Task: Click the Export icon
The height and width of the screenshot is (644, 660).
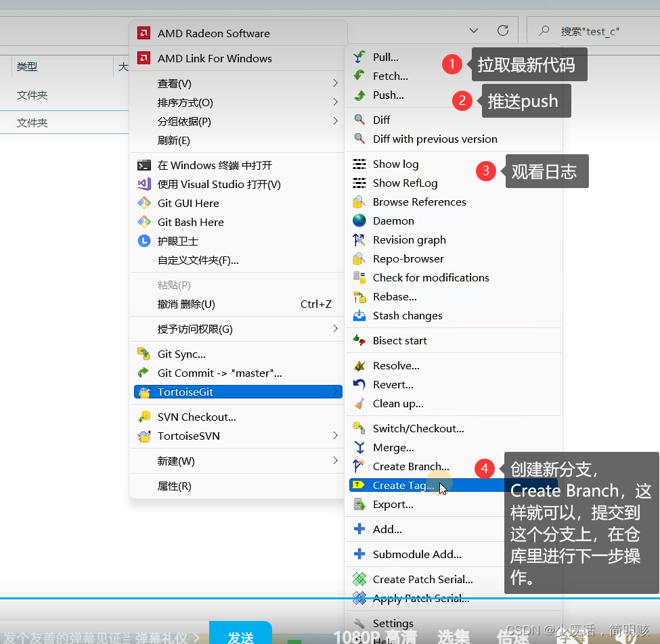Action: [359, 504]
